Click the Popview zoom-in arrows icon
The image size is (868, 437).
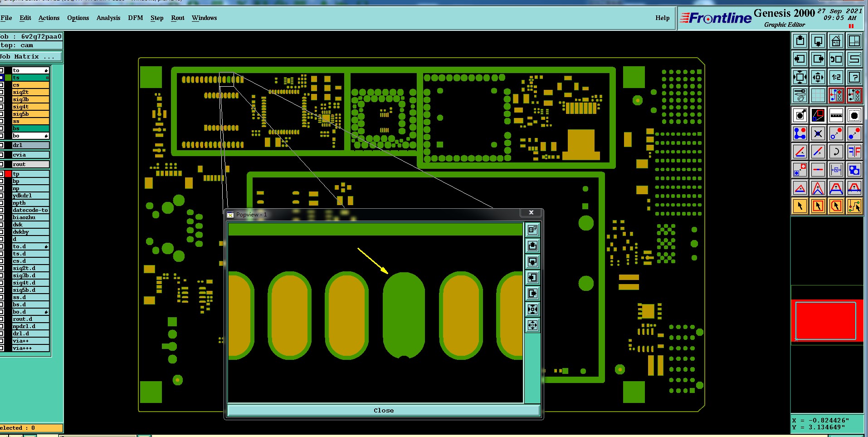[532, 309]
